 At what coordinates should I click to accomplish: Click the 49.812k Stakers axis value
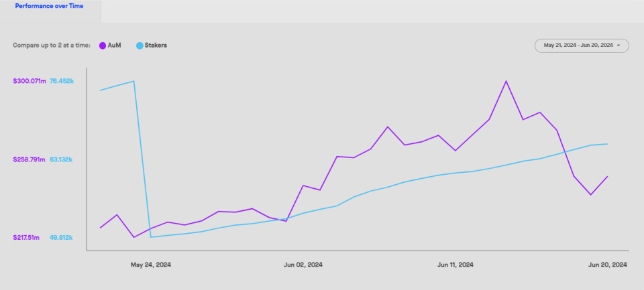(61, 238)
